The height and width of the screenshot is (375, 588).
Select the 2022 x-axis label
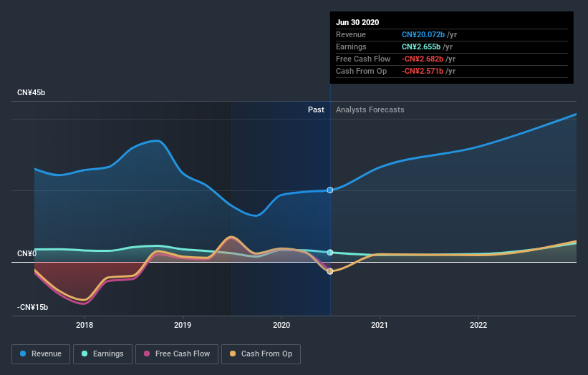coord(478,325)
